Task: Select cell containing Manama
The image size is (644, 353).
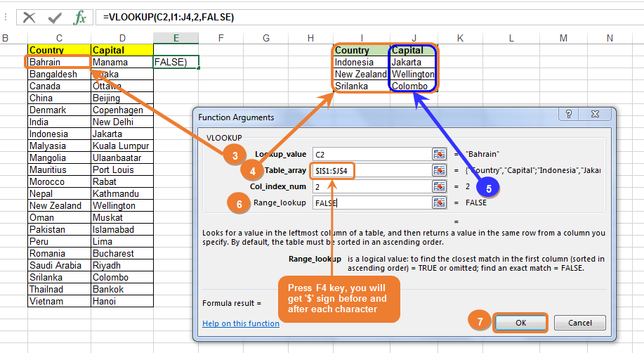Action: pos(122,62)
